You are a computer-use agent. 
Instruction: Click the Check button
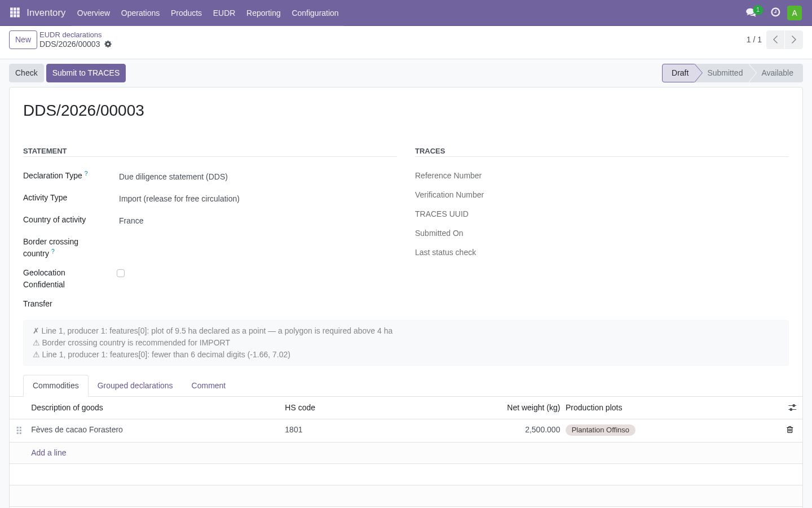coord(27,73)
